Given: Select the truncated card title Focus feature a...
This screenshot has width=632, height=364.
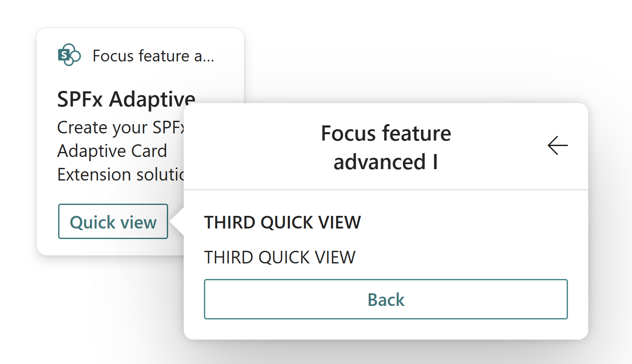Looking at the screenshot, I should tap(153, 56).
